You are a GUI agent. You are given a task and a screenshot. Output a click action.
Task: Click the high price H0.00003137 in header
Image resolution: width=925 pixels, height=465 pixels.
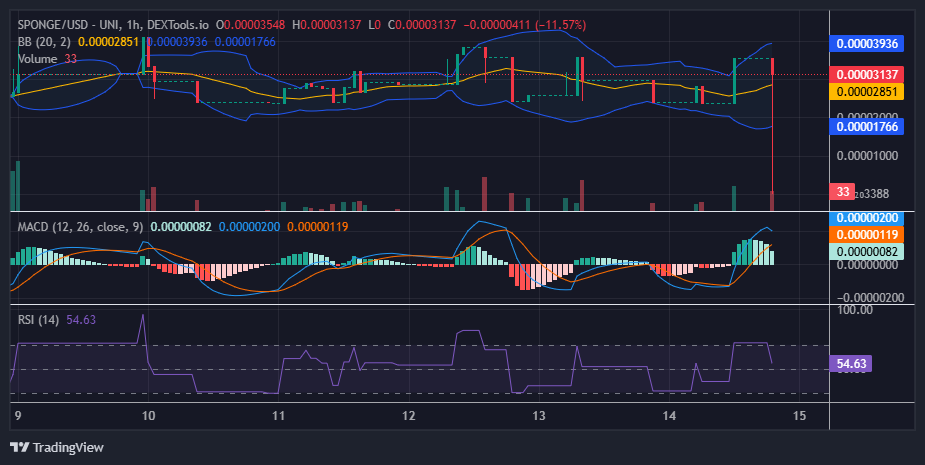tap(327, 25)
